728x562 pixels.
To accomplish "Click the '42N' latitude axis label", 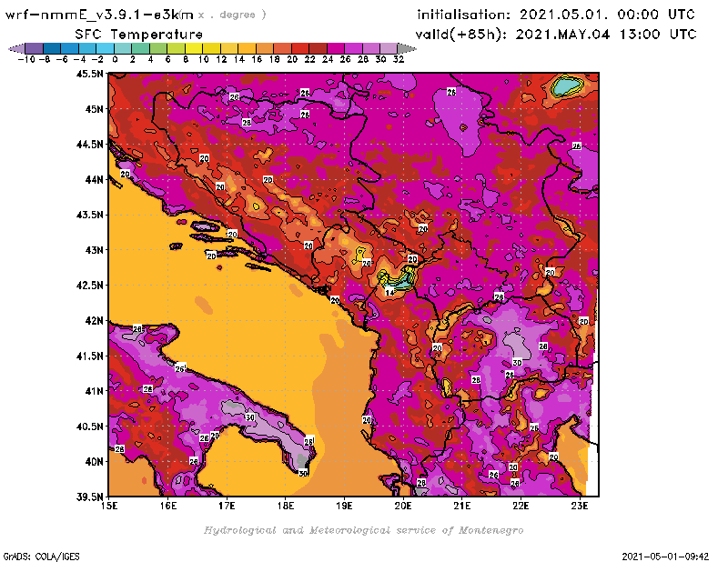I will (x=94, y=321).
